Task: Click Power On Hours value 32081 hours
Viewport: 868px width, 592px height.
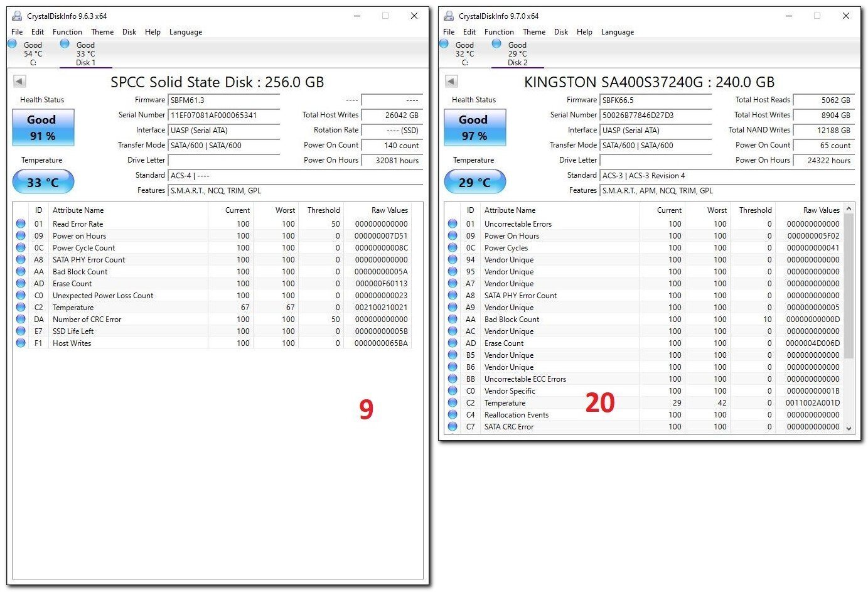Action: (x=392, y=161)
